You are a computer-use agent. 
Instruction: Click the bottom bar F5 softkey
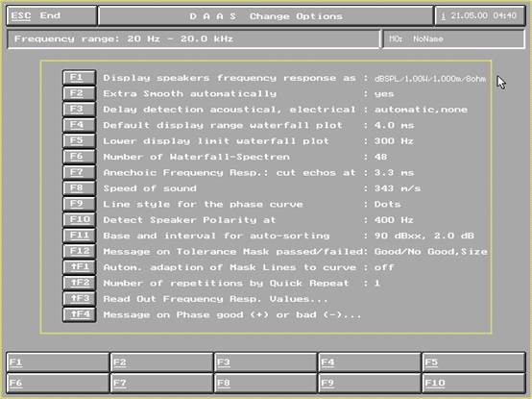[474, 362]
